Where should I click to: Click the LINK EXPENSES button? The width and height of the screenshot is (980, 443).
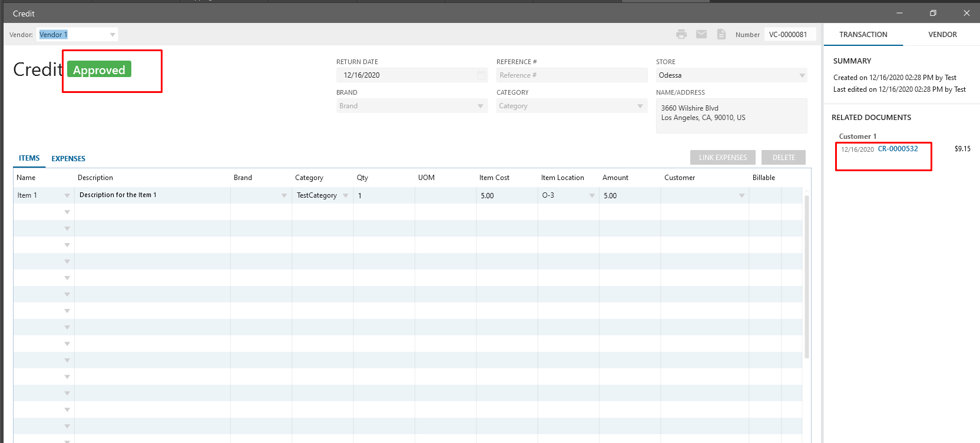(x=723, y=158)
